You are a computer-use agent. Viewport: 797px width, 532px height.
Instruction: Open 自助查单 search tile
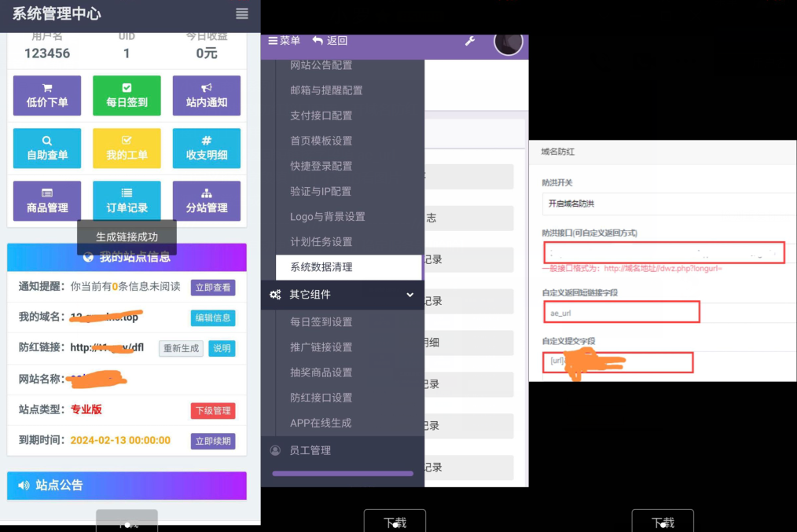tap(47, 148)
